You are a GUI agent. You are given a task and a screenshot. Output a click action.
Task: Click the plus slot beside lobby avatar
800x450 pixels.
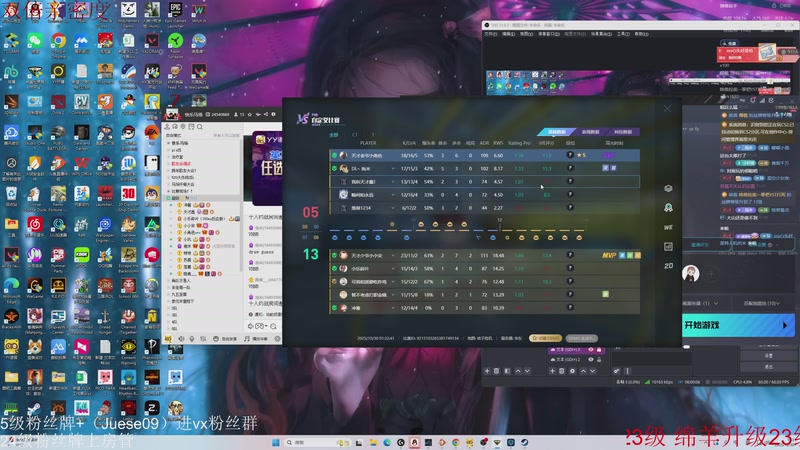[x=711, y=274]
